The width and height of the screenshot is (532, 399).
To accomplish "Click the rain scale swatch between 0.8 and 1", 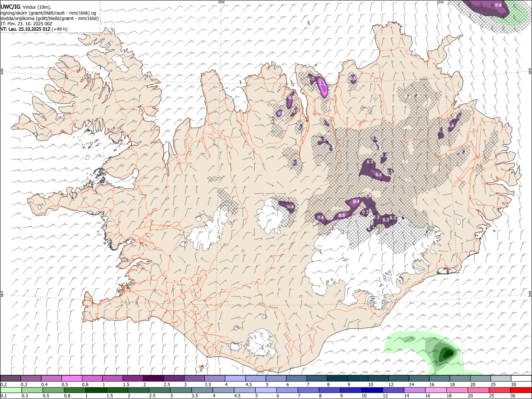I will coord(75,390).
